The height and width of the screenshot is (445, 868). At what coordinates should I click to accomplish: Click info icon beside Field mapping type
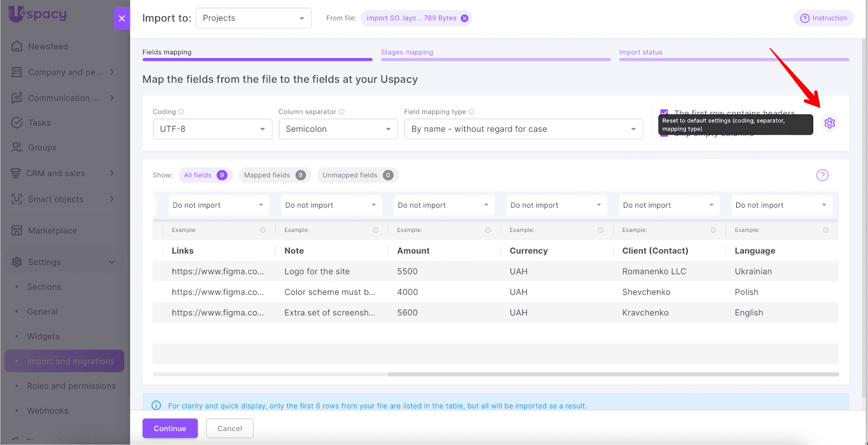(x=471, y=112)
